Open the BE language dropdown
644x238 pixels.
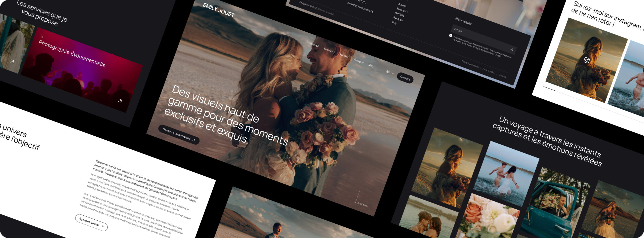click(x=390, y=72)
